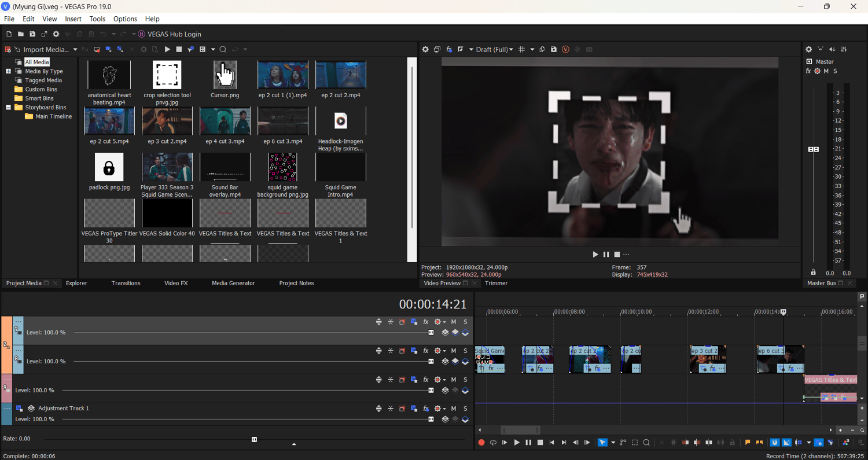Adjust Level slider on Adjustment Track 1
The height and width of the screenshot is (460, 868).
[x=431, y=419]
